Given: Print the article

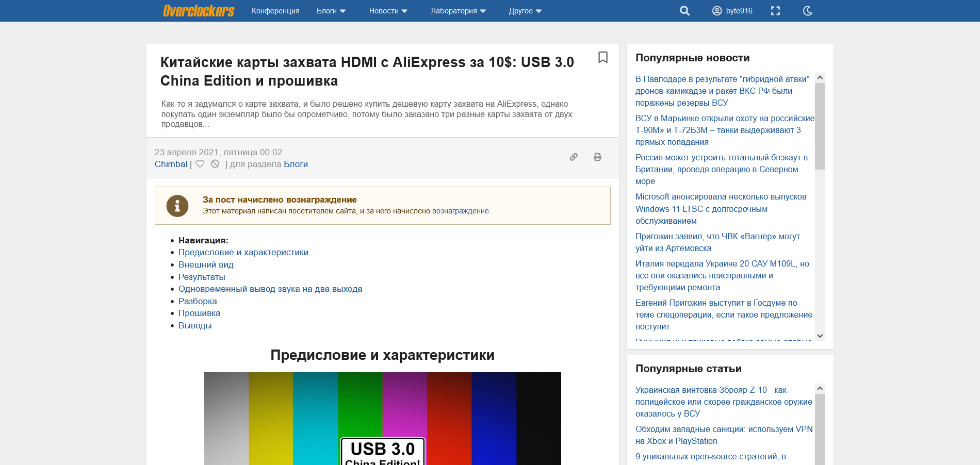Looking at the screenshot, I should click(x=597, y=157).
